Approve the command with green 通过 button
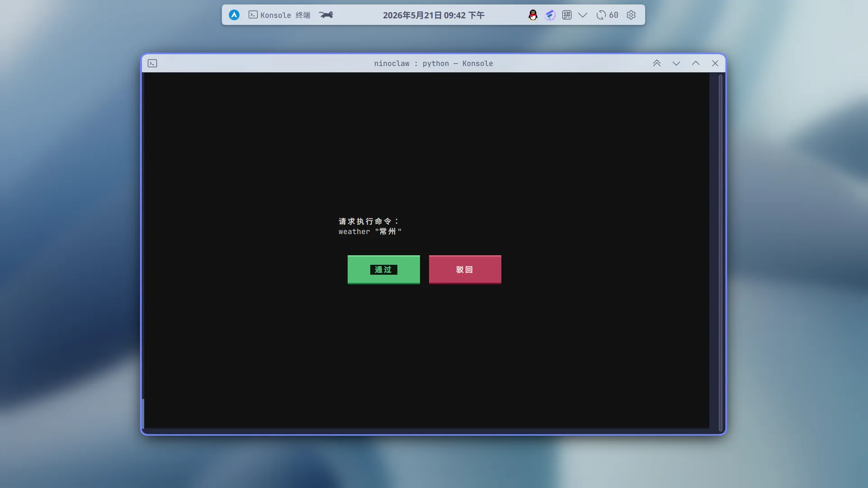The width and height of the screenshot is (868, 488). [x=384, y=270]
